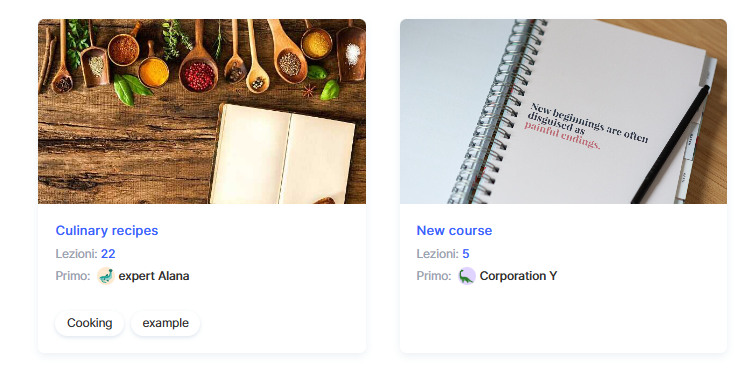Viewport: 740px width, 385px height.
Task: Open the Culinary recipes course title
Action: tap(107, 230)
